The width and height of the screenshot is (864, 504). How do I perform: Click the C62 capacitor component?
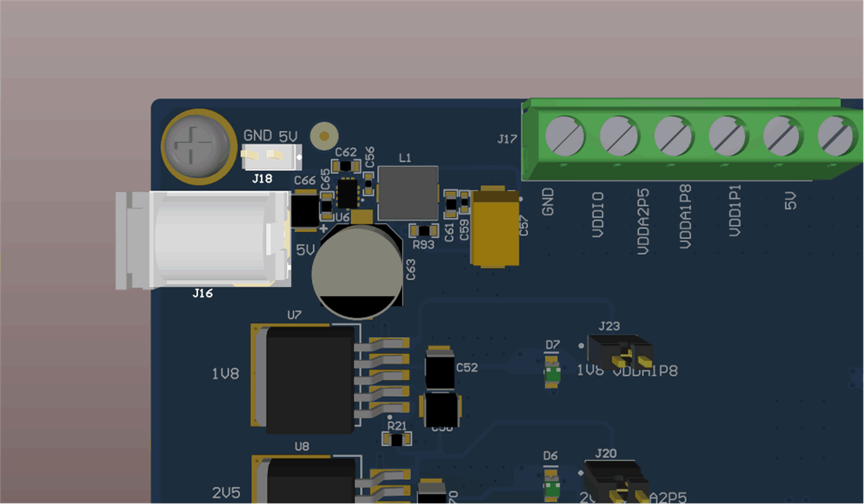click(x=347, y=166)
